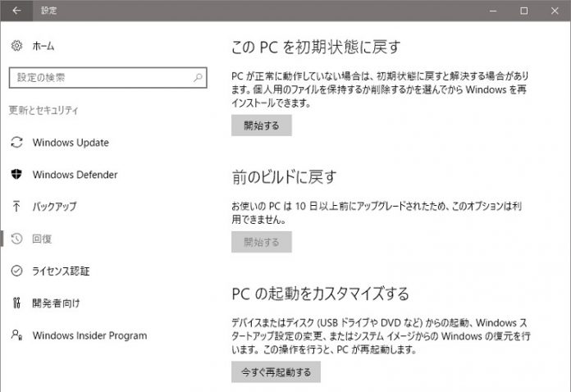Select バックアップ in sidebar
Screen dimensions: 571x392
pyautogui.click(x=55, y=207)
